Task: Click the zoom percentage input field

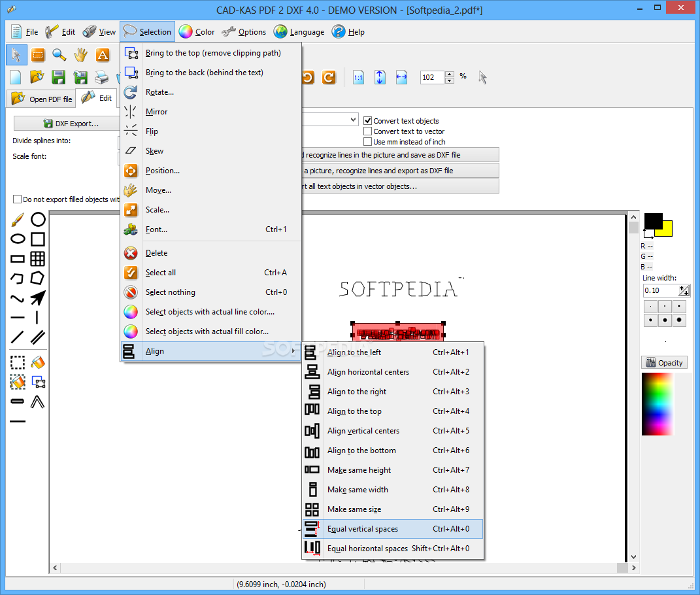Action: click(431, 77)
